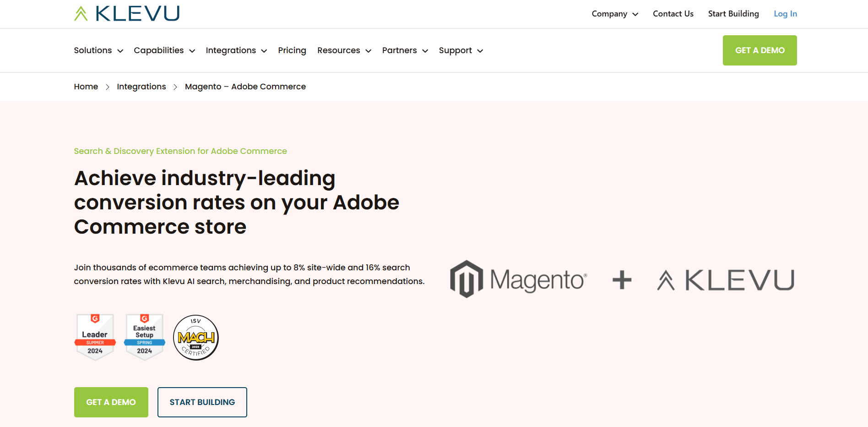Click the Start Building outlined button
The height and width of the screenshot is (427, 868).
pos(202,402)
